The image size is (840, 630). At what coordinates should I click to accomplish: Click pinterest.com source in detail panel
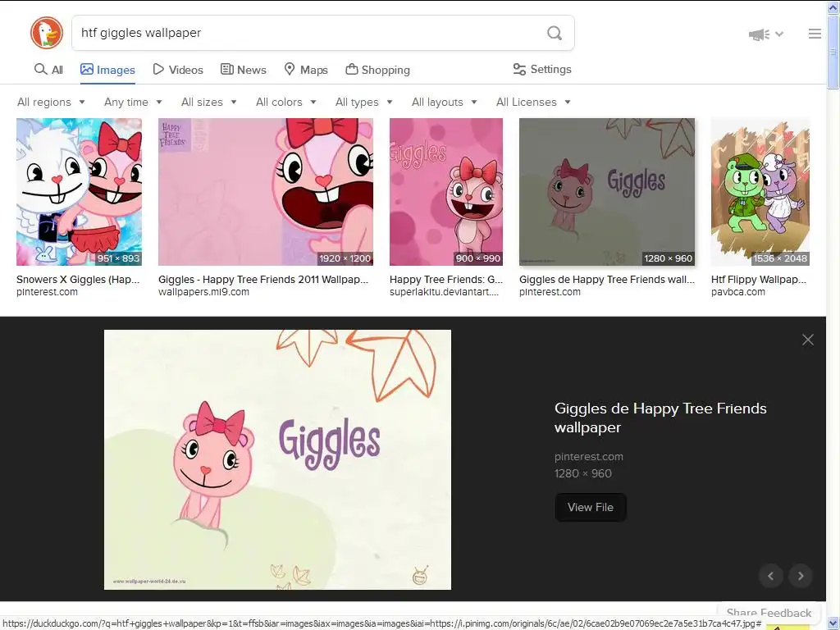589,457
